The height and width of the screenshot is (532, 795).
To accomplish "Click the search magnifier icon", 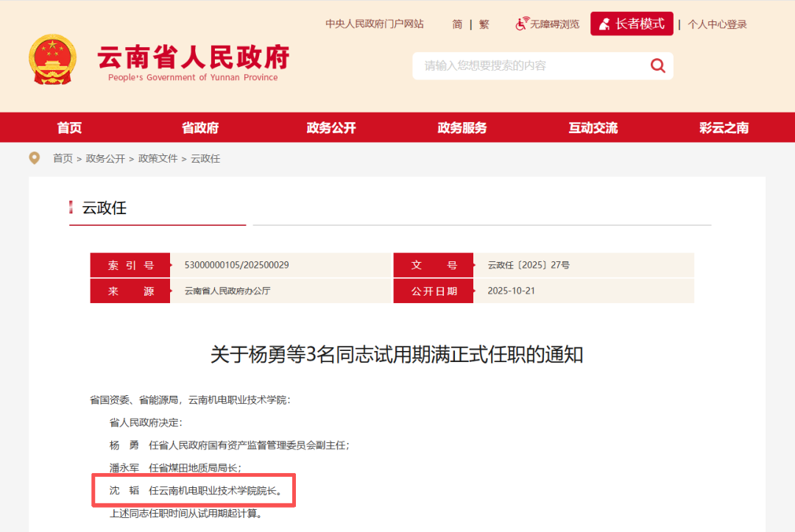I will [x=657, y=65].
